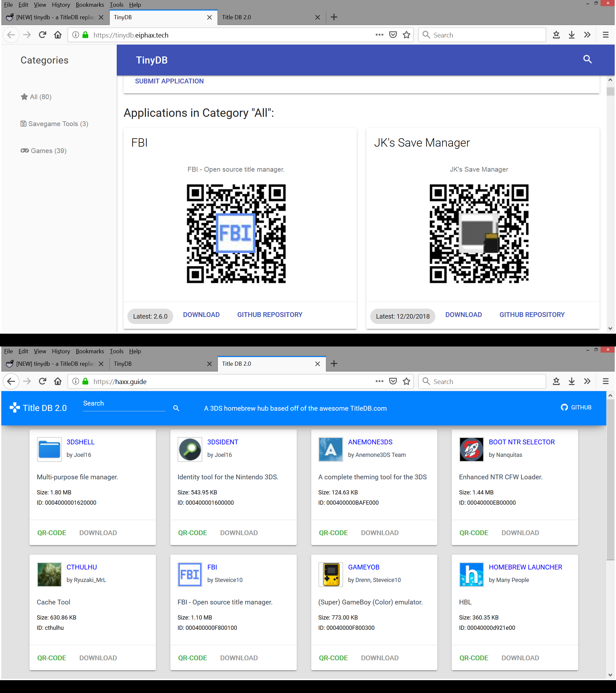This screenshot has height=693, width=616.
Task: Open the downloads arrow in the tinydb.eiphax.tech window
Action: [x=572, y=35]
